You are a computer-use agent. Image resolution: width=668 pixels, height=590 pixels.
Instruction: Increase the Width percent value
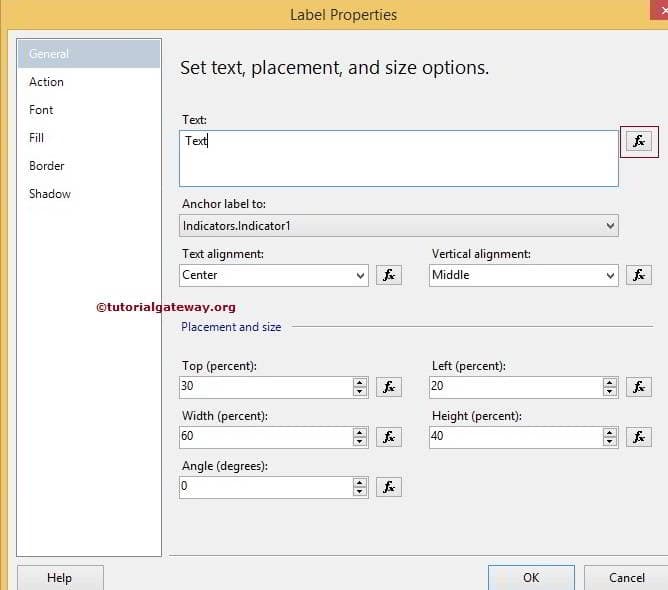(360, 432)
